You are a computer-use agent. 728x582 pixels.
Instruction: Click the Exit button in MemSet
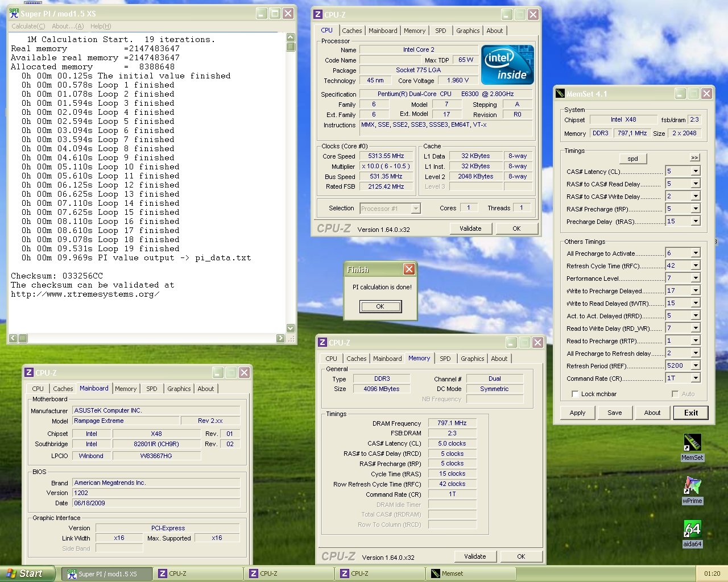(691, 413)
